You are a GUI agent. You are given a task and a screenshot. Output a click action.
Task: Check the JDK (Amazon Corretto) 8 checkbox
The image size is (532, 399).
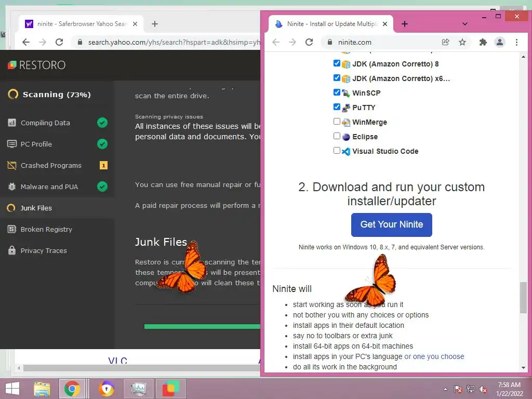(x=337, y=63)
